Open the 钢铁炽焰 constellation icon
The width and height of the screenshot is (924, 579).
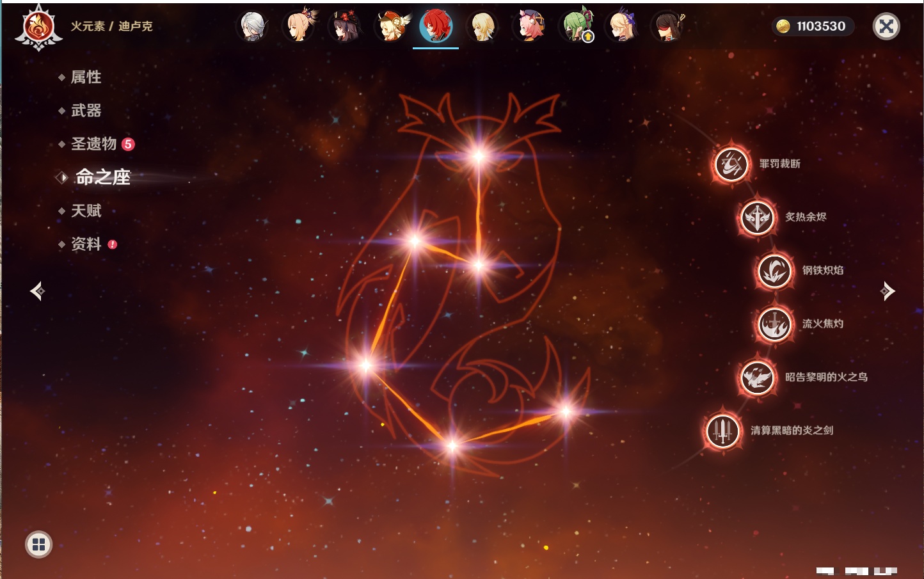774,271
